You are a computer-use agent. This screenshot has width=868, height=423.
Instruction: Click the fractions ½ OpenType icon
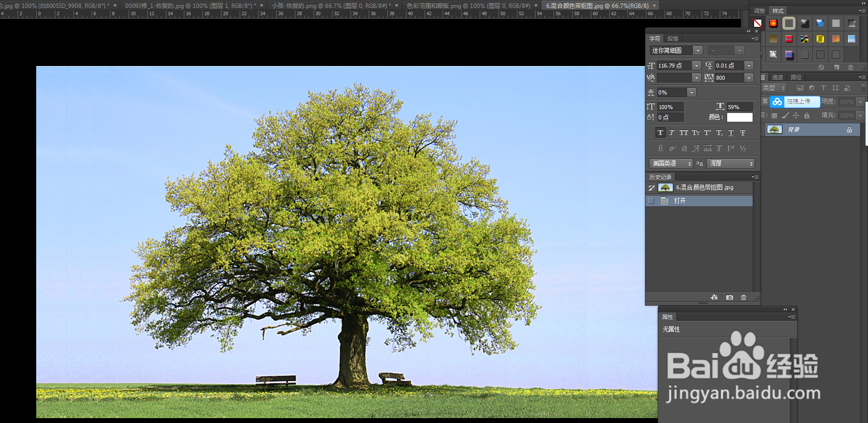click(x=743, y=148)
